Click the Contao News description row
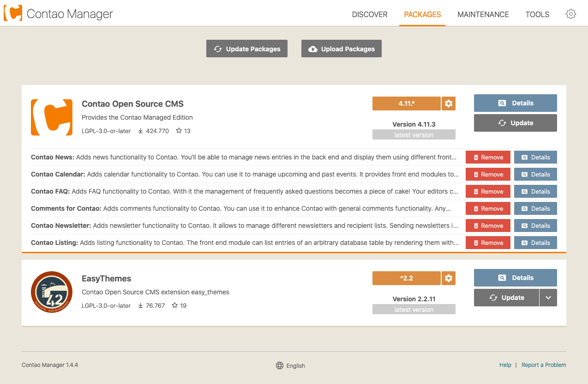This screenshot has height=384, width=588. pyautogui.click(x=245, y=157)
